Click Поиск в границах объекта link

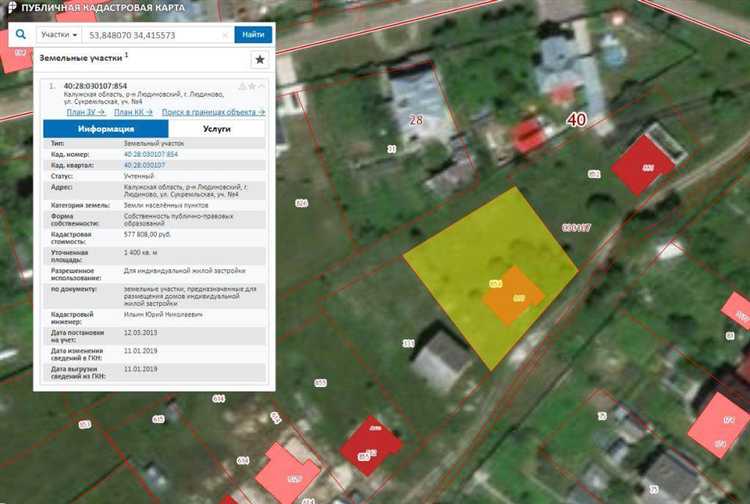pyautogui.click(x=213, y=112)
